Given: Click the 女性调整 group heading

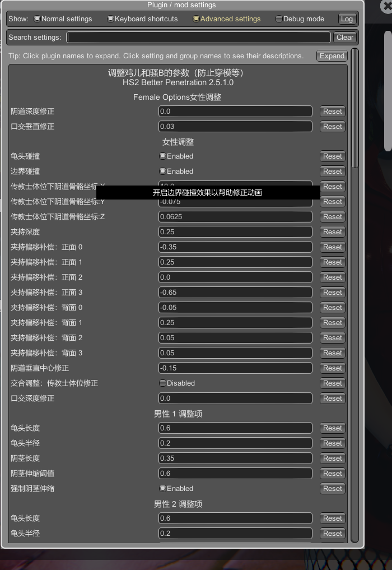Looking at the screenshot, I should (x=178, y=142).
